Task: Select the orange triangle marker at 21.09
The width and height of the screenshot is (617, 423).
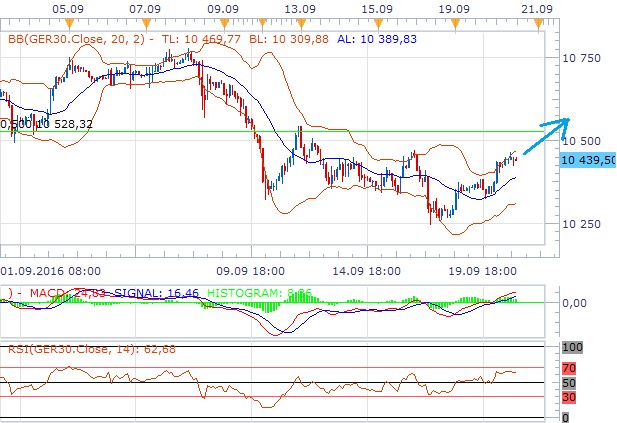Action: [x=537, y=22]
